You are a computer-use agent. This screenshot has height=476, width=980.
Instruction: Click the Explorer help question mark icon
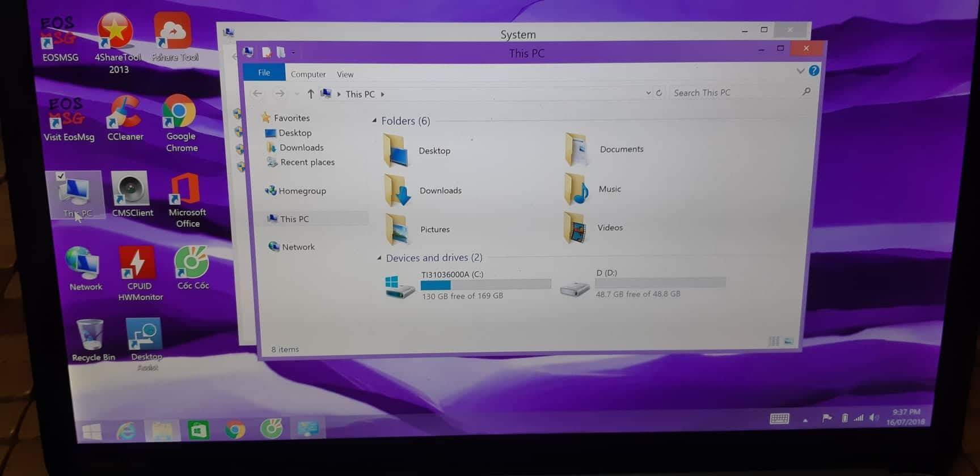(814, 71)
